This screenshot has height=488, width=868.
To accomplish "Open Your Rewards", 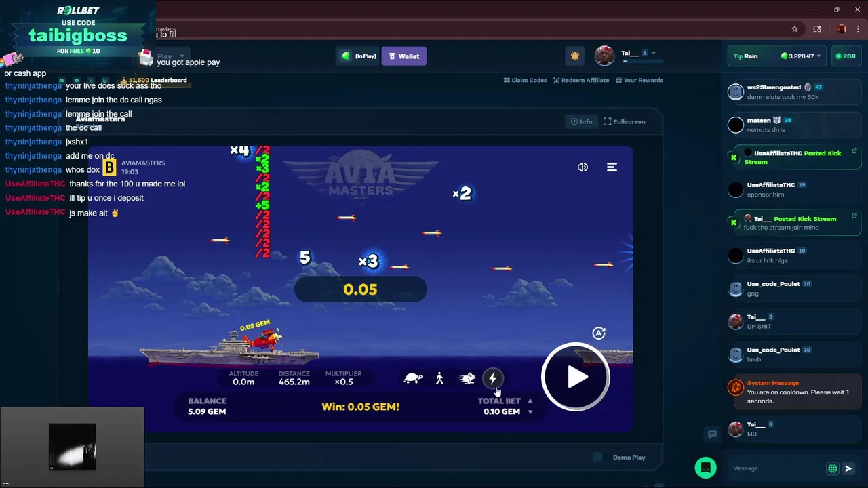I will point(639,80).
